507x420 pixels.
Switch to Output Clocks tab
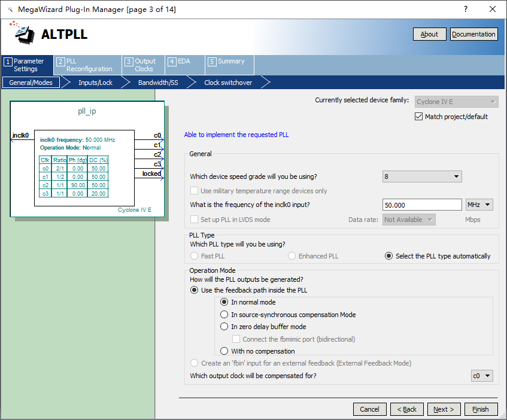[143, 65]
